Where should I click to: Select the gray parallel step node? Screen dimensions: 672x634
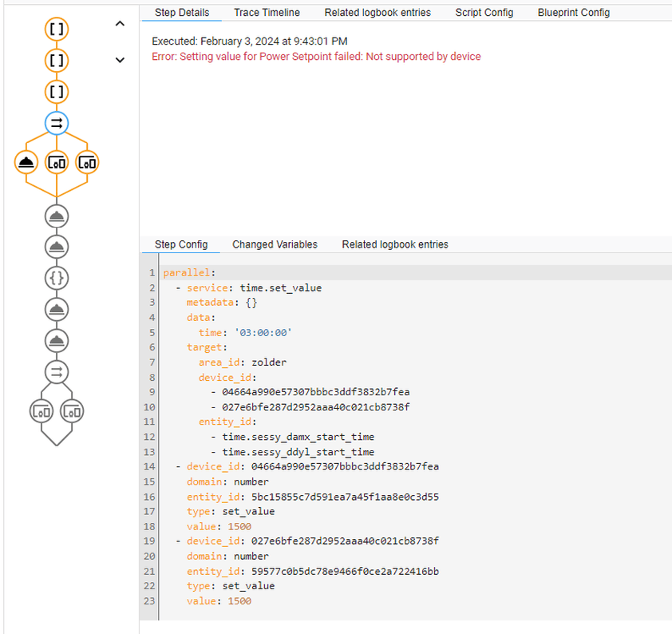pos(57,372)
